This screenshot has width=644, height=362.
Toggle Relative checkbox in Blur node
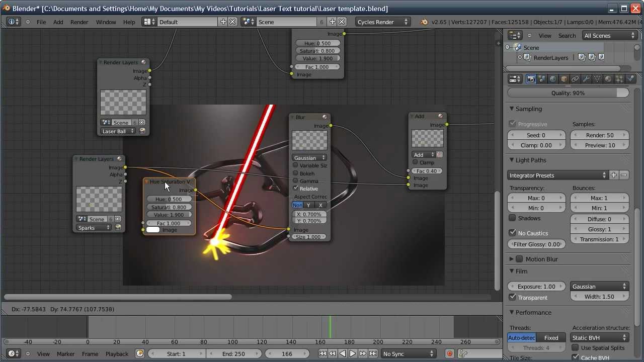coord(296,188)
